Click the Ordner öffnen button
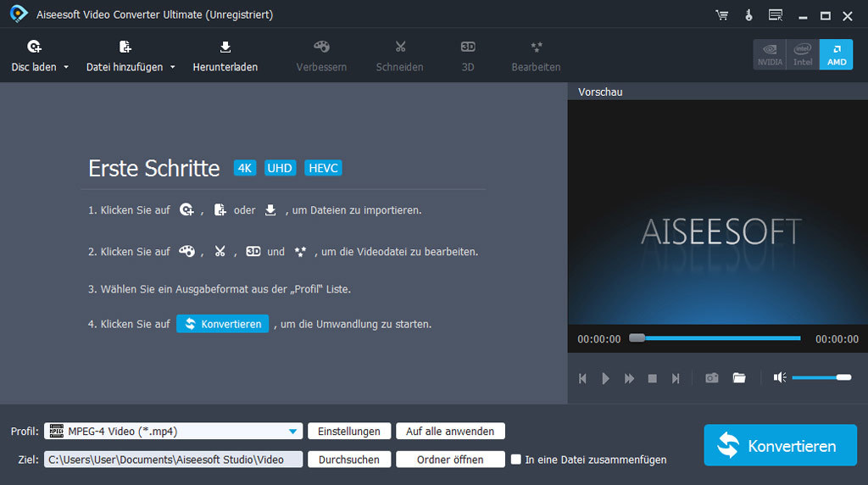 (x=450, y=460)
